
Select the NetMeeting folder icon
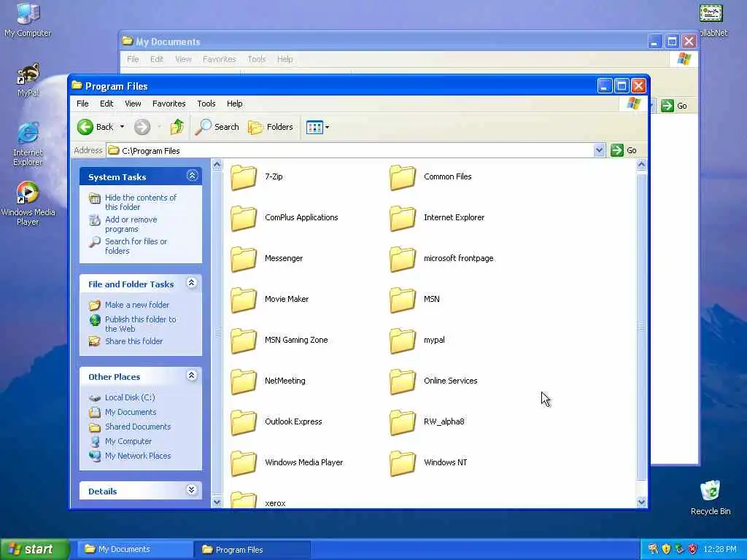(x=244, y=382)
